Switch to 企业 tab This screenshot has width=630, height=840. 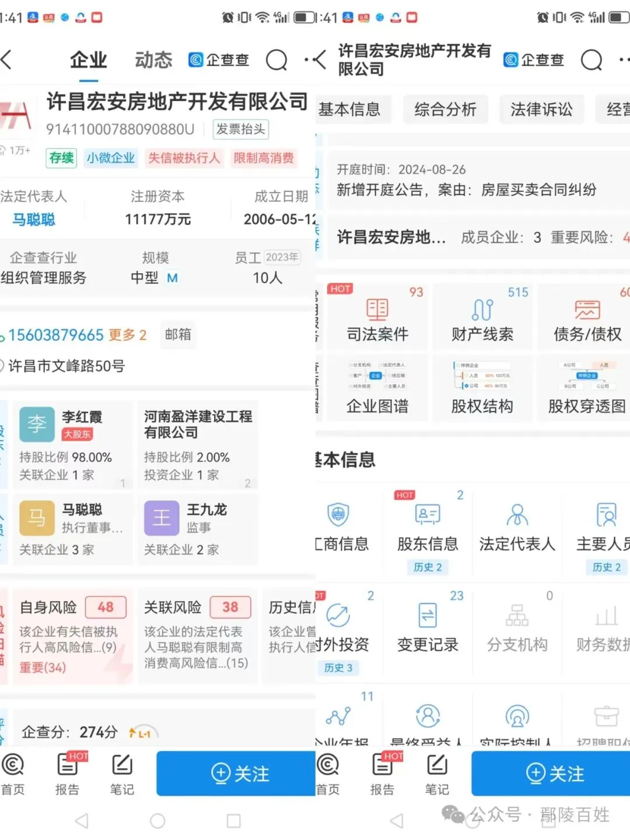pyautogui.click(x=88, y=60)
